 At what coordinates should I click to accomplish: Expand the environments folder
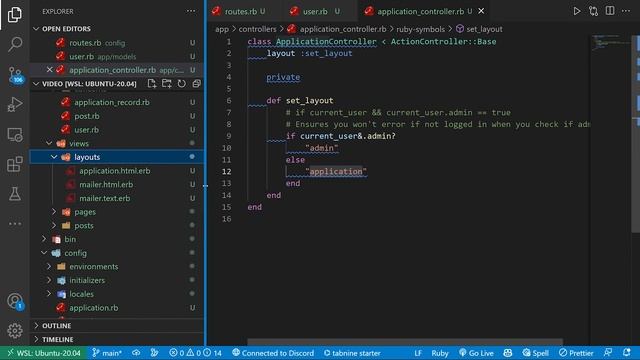tap(49, 267)
